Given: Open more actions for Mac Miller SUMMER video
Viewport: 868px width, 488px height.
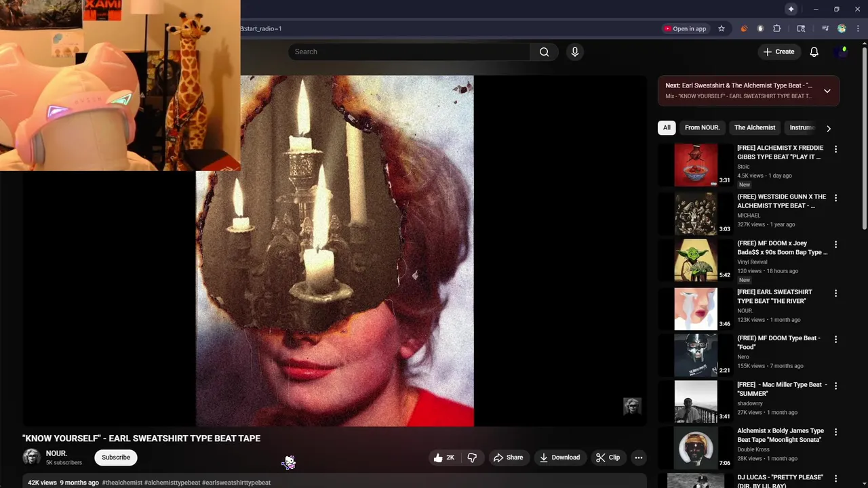Looking at the screenshot, I should tap(835, 386).
